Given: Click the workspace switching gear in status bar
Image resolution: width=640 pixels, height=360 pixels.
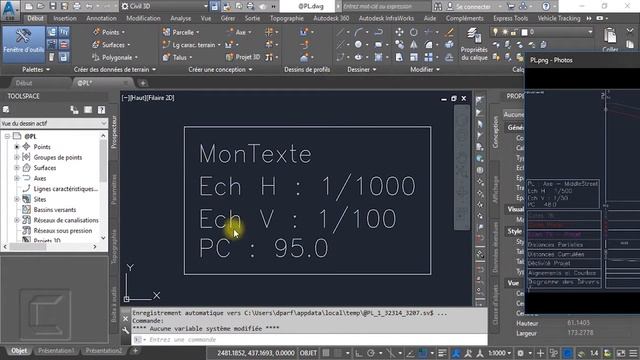Looking at the screenshot, I should (x=521, y=353).
